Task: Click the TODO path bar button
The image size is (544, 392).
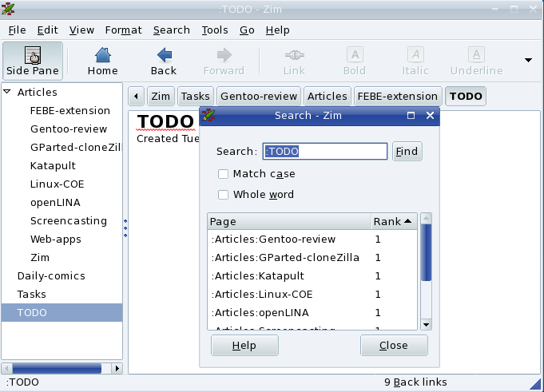Action: pos(466,96)
